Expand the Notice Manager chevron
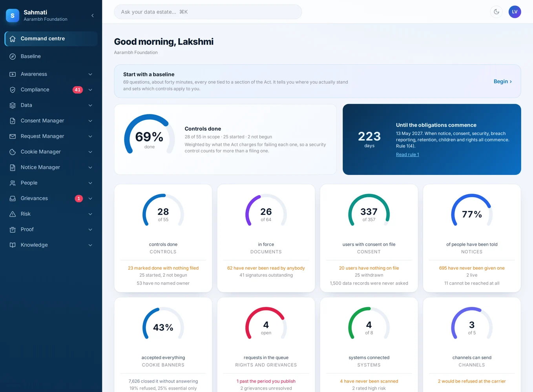533x392 pixels. pyautogui.click(x=90, y=167)
